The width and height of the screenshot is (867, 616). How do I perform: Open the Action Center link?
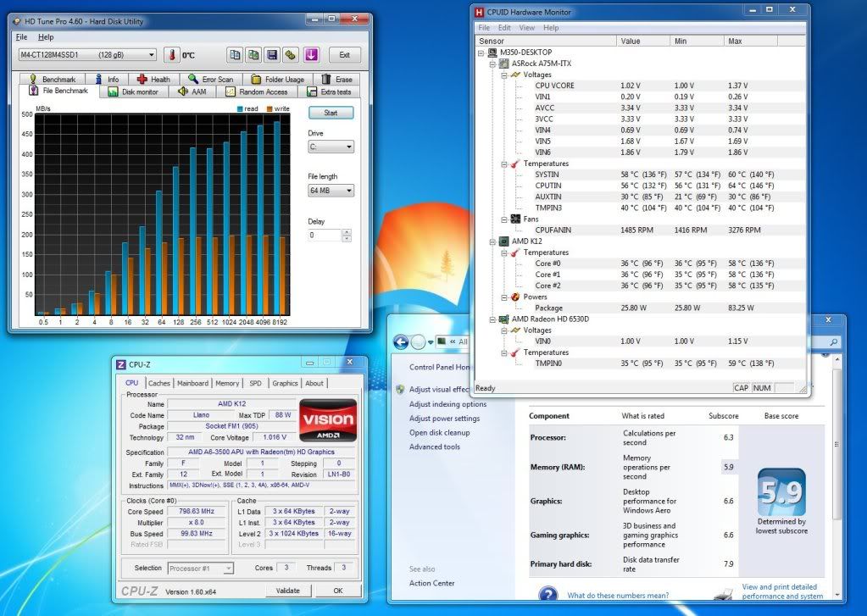pos(432,583)
